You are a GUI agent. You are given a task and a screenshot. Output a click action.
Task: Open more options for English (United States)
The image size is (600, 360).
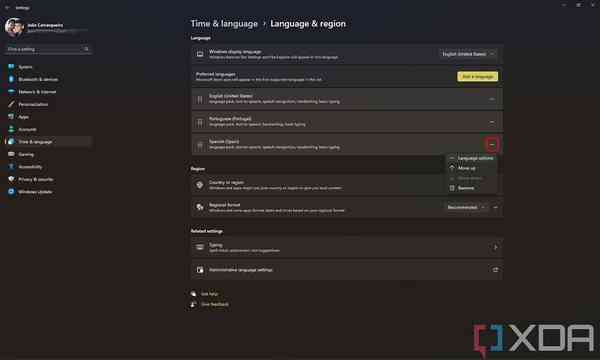click(492, 99)
